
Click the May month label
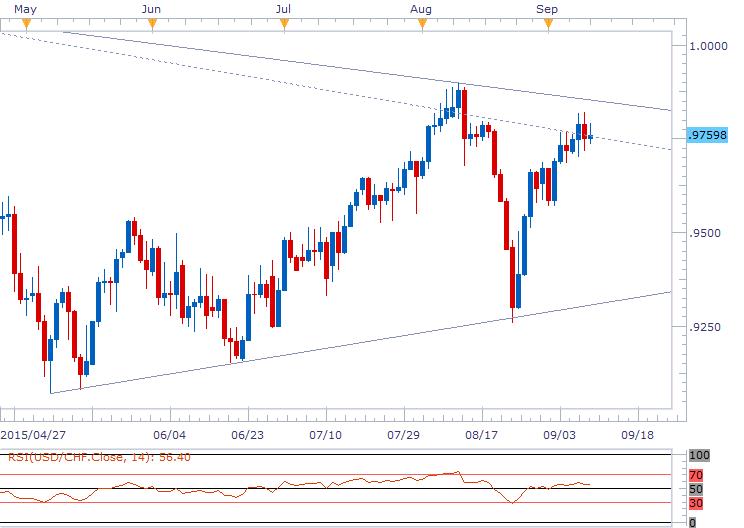26,9
